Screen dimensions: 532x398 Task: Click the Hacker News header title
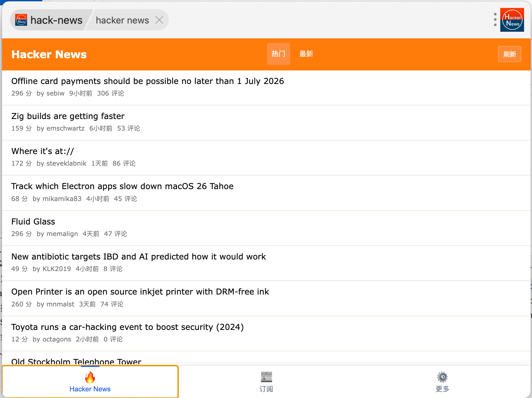click(49, 54)
